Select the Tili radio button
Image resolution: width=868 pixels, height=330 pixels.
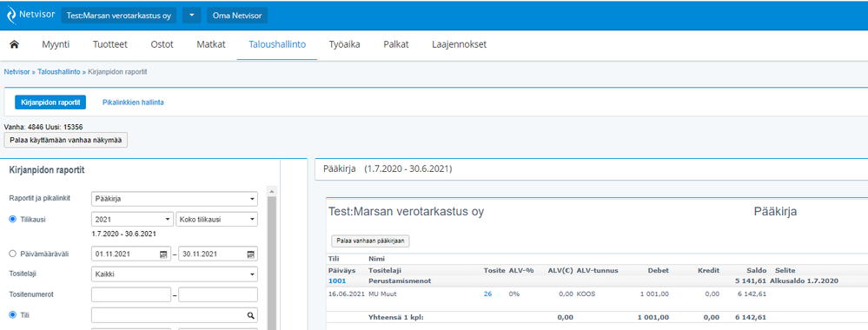point(13,314)
